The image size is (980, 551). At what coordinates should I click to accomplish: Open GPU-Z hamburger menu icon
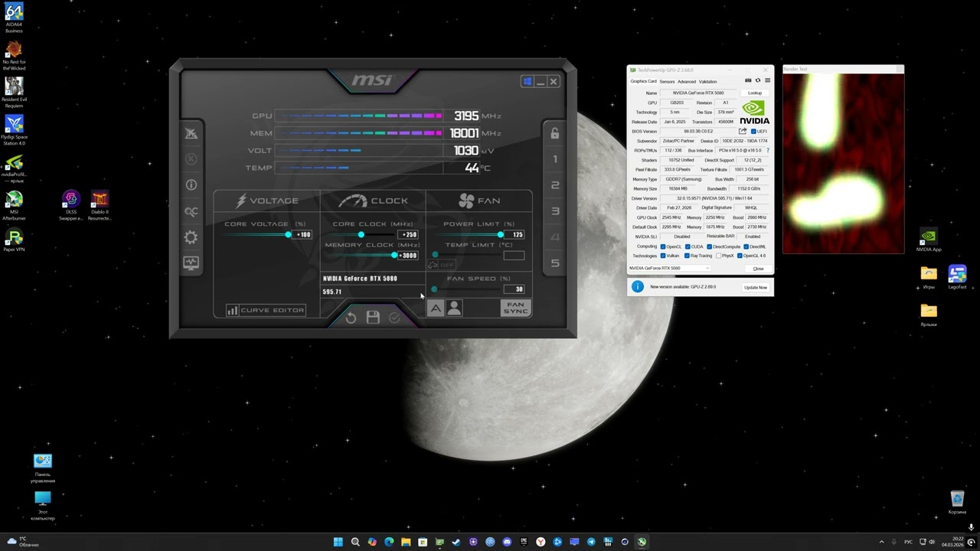click(x=767, y=80)
